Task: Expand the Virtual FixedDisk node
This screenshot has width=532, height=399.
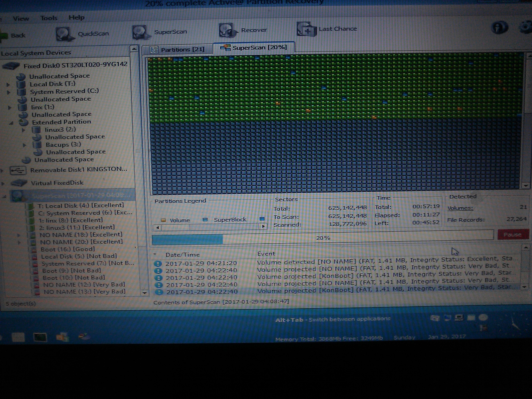Action: click(3, 183)
